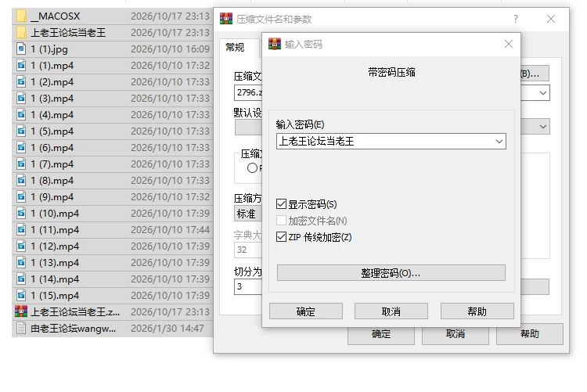Click the 1 (13).mp4 video file icon
Image resolution: width=587 pixels, height=392 pixels.
(x=21, y=263)
